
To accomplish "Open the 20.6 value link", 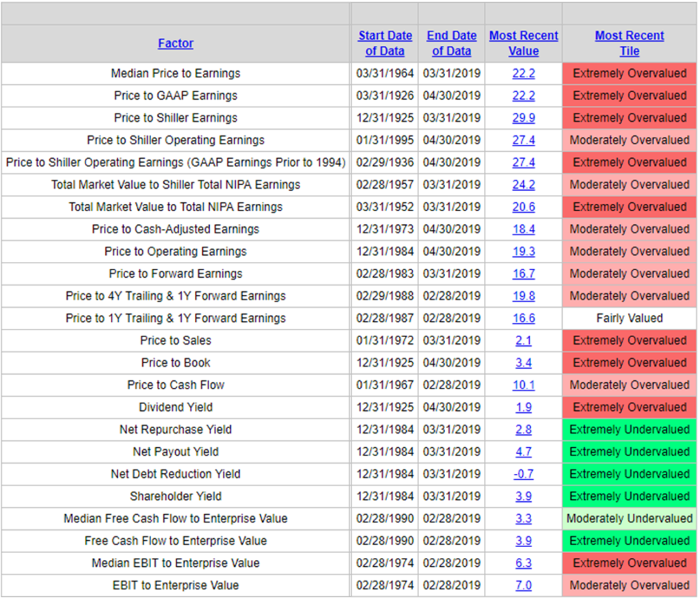I will pyautogui.click(x=524, y=207).
